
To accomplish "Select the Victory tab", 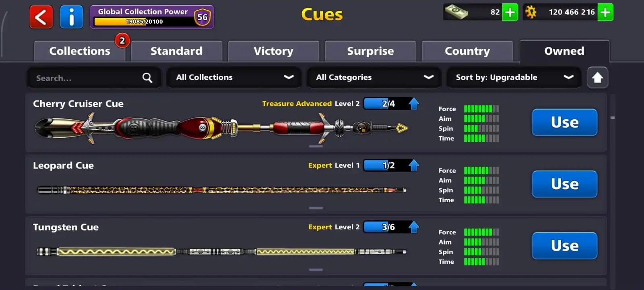I will (273, 51).
